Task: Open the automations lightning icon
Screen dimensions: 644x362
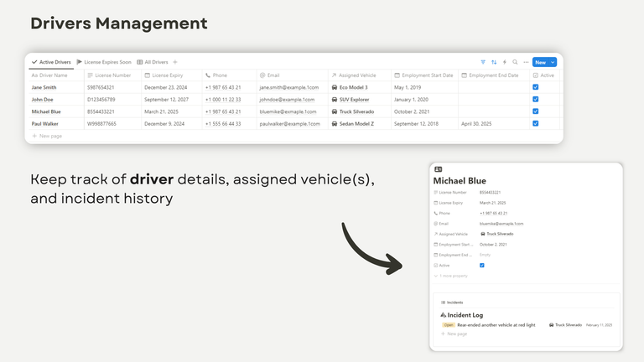Action: 505,62
